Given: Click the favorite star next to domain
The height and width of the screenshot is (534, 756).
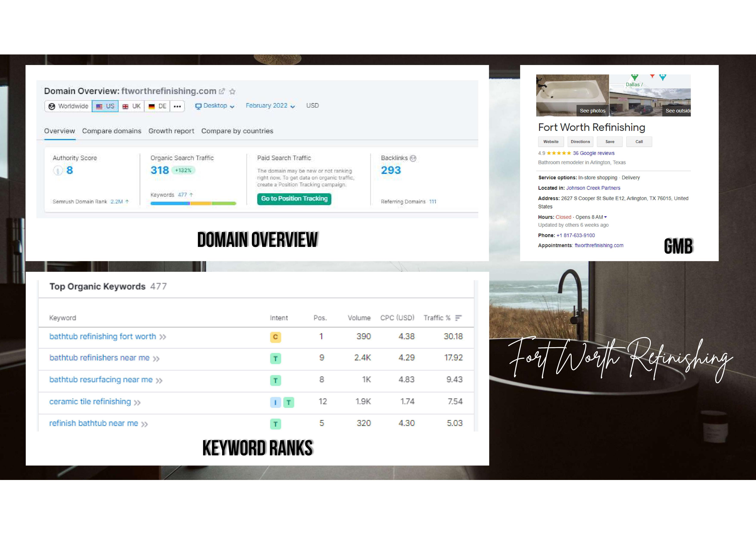Looking at the screenshot, I should [232, 91].
